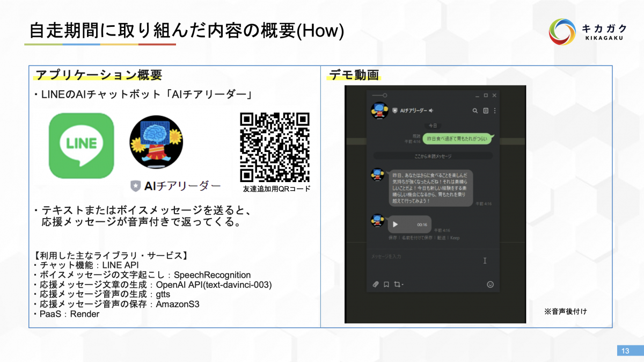Minimize the LINE chat window
This screenshot has height=362, width=644.
click(477, 96)
